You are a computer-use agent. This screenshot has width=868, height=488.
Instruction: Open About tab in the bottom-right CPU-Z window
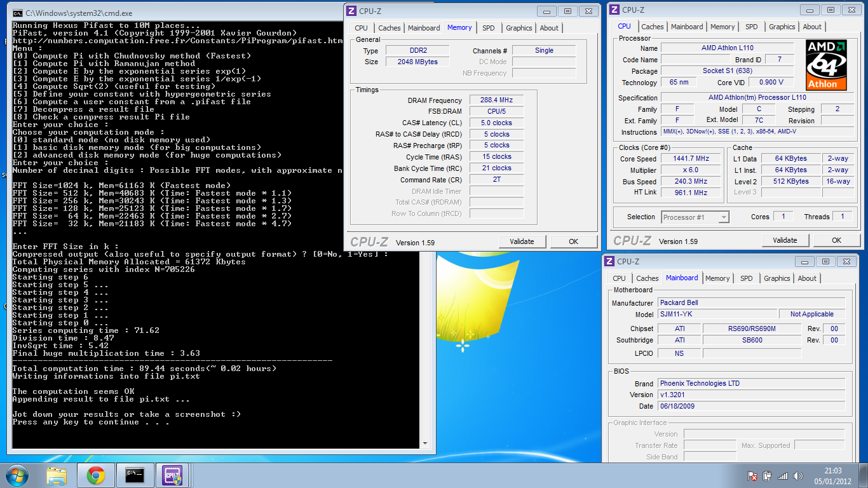[807, 278]
